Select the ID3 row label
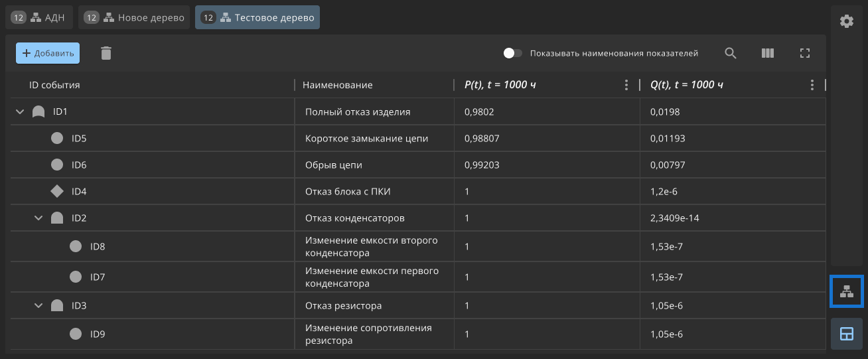Image resolution: width=868 pixels, height=359 pixels. 79,305
